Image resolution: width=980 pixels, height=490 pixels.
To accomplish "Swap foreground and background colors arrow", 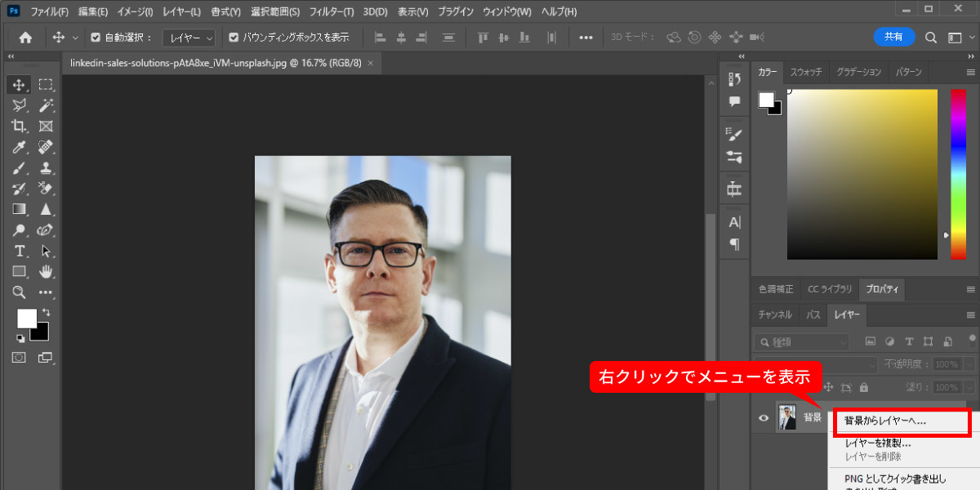I will [47, 313].
